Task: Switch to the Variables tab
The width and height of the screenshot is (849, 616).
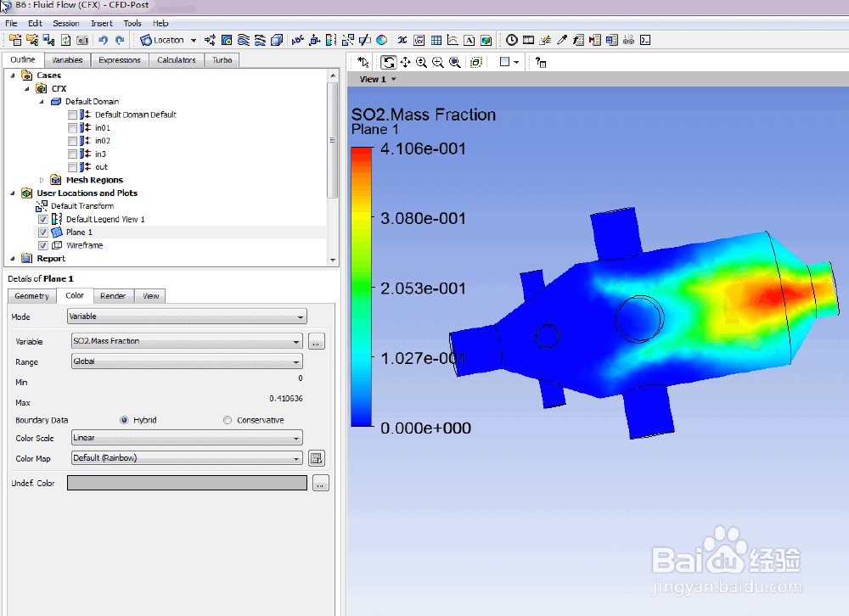Action: click(x=67, y=60)
